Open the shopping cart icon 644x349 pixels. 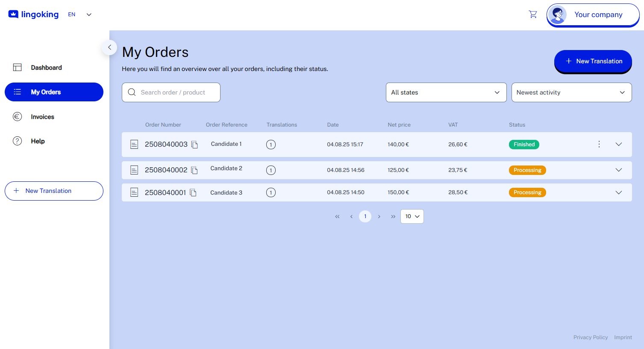(533, 14)
